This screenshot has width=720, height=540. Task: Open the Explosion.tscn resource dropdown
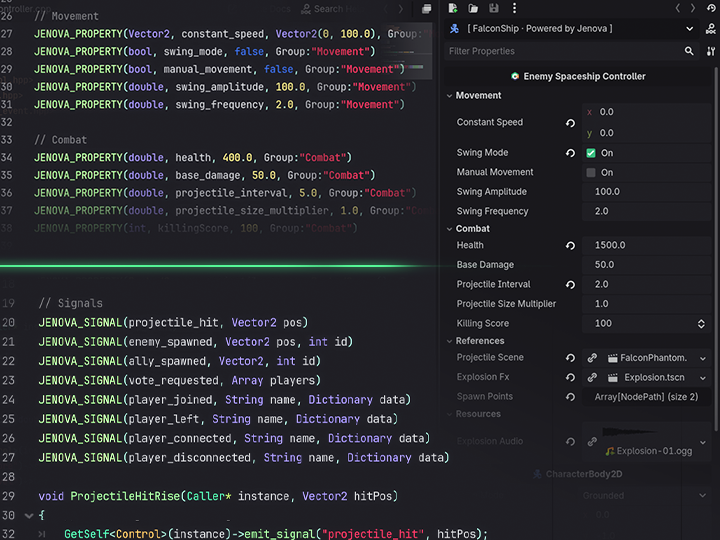[703, 378]
